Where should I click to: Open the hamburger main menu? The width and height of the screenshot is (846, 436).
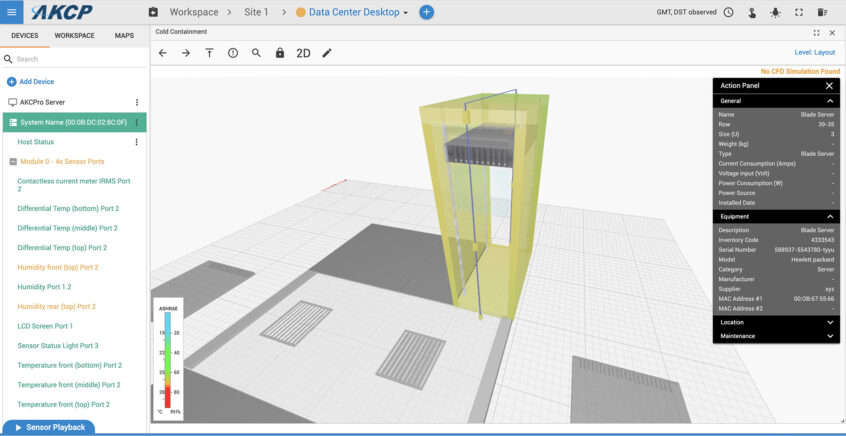(11, 12)
